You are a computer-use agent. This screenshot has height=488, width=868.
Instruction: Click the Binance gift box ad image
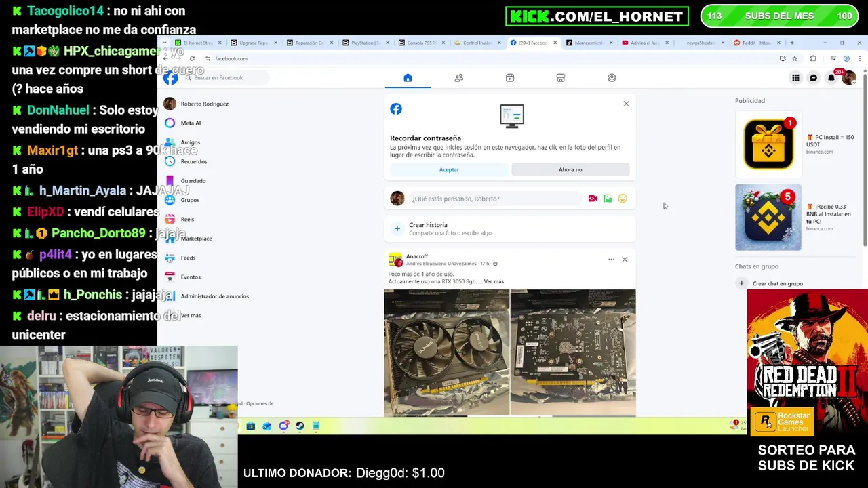[x=768, y=144]
